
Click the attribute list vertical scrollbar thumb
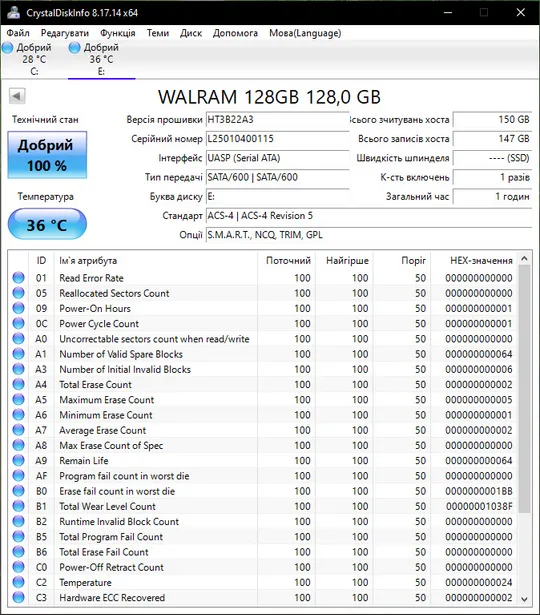click(x=524, y=389)
